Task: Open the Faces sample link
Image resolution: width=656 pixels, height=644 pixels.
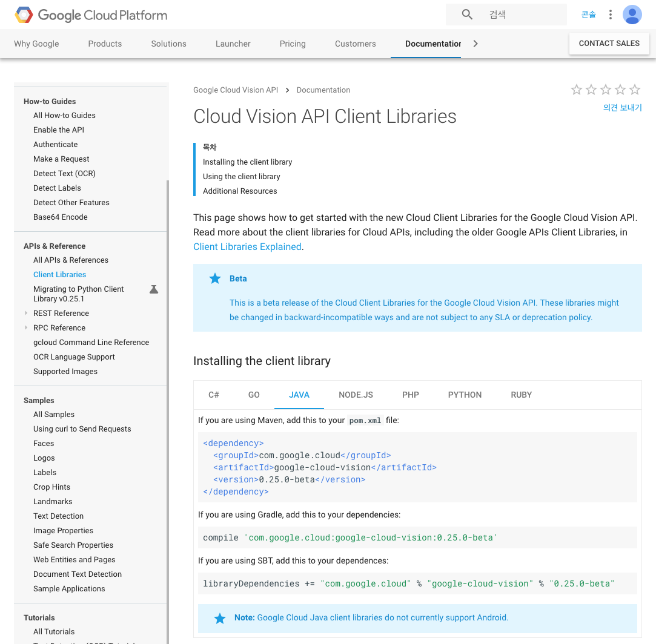Action: (44, 444)
